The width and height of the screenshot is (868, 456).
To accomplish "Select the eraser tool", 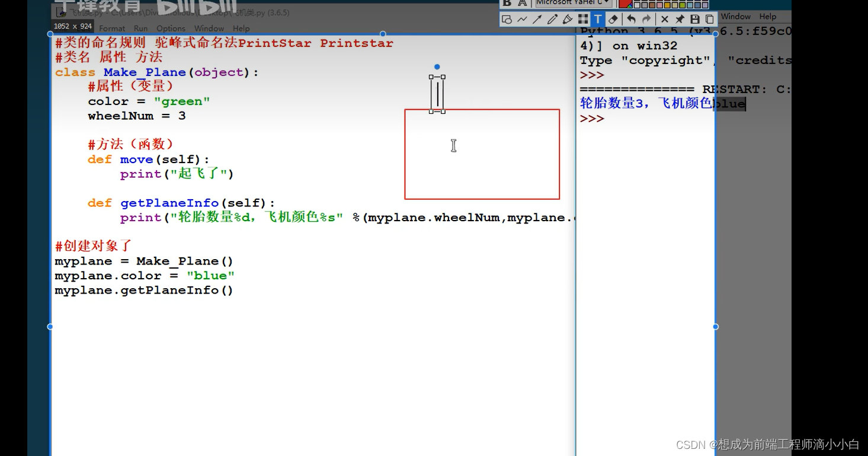I will (613, 20).
